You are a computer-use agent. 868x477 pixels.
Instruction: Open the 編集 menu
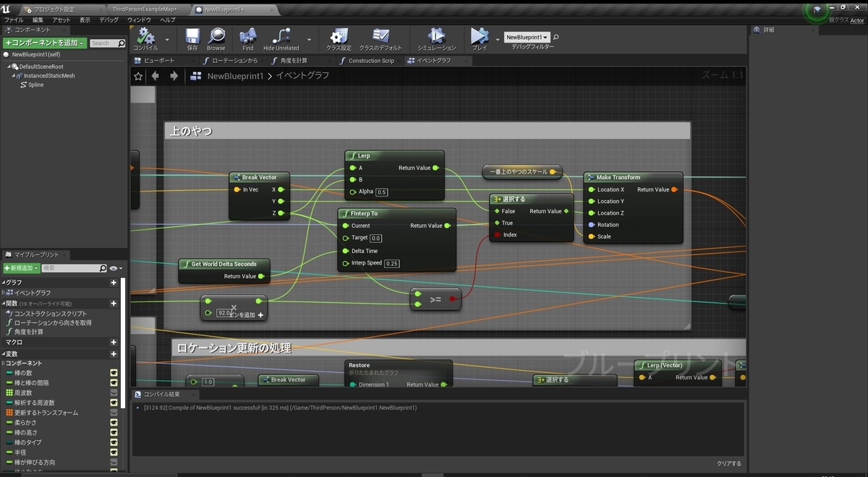[x=38, y=20]
